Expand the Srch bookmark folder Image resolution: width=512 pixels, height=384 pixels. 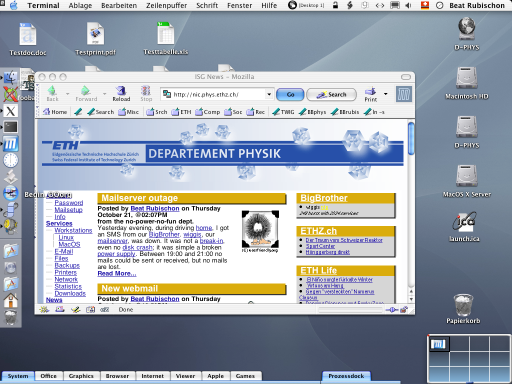pos(157,112)
